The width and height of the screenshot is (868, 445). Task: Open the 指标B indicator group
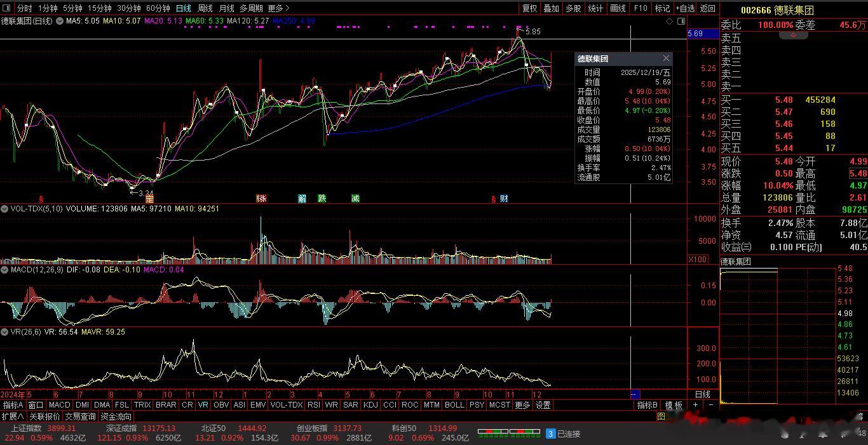648,405
